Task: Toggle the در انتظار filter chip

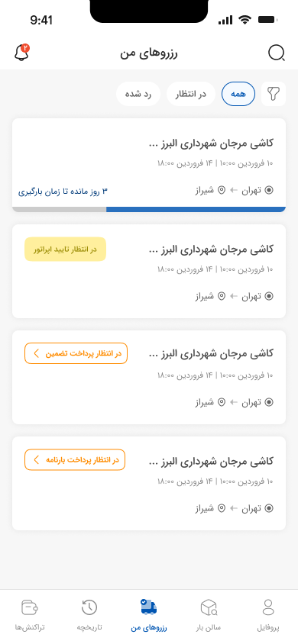Action: coord(191,94)
